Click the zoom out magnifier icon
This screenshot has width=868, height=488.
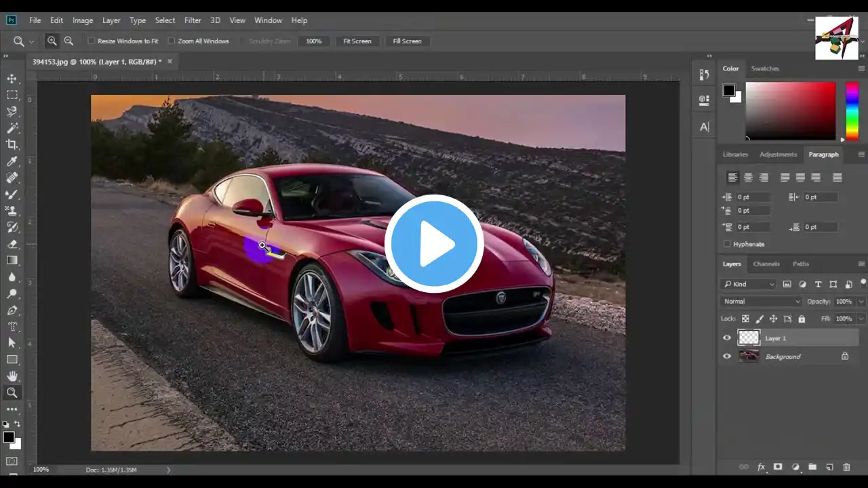point(68,41)
